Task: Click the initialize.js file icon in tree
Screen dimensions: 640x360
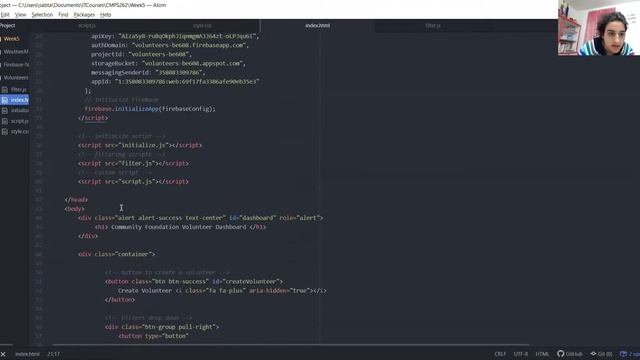Action: click(4, 111)
